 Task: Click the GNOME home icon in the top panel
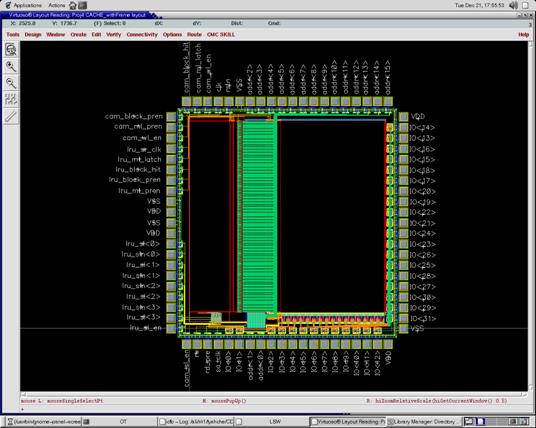[73, 5]
